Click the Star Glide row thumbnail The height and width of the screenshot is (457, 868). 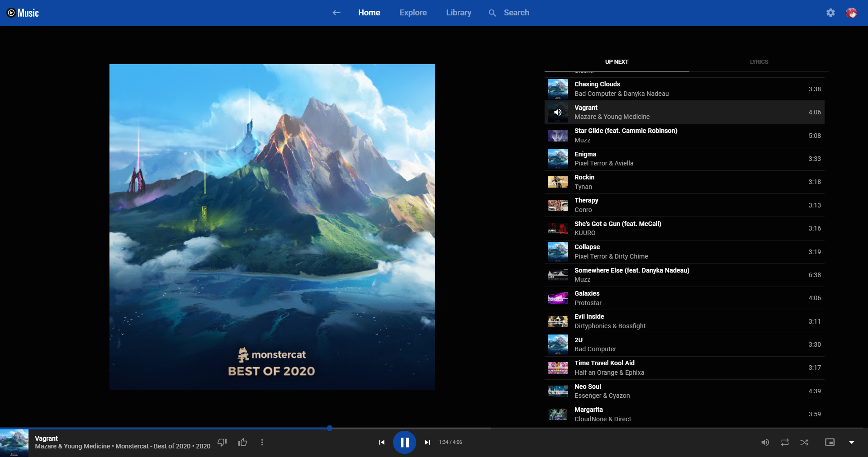click(x=558, y=136)
